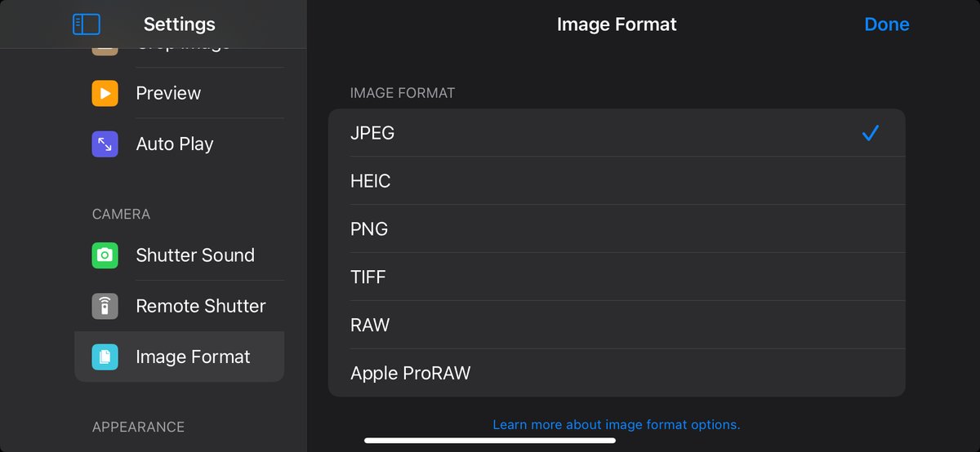Open the Preview settings item
980x452 pixels.
168,93
